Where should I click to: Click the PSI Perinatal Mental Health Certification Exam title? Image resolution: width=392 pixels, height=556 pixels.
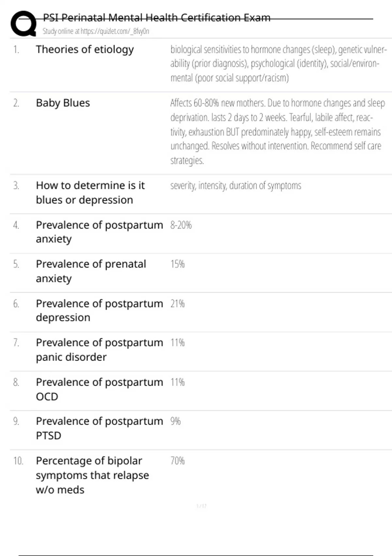(156, 18)
